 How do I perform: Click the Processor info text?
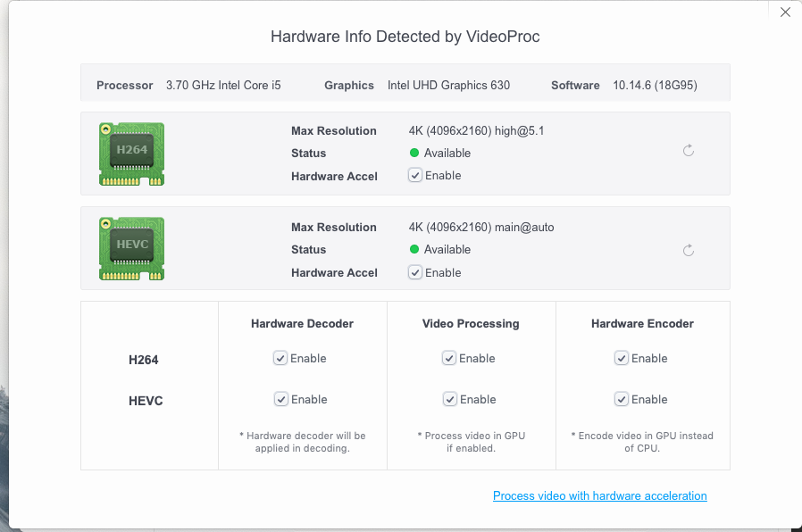coord(223,86)
